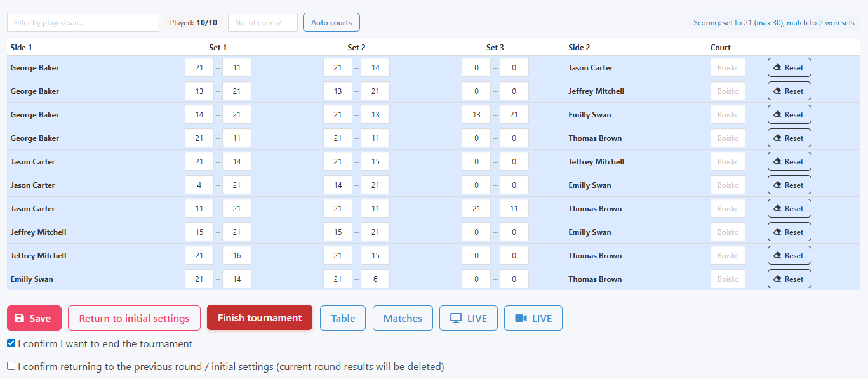Click the Court column header
Screen dimensions: 868x379
[721, 48]
